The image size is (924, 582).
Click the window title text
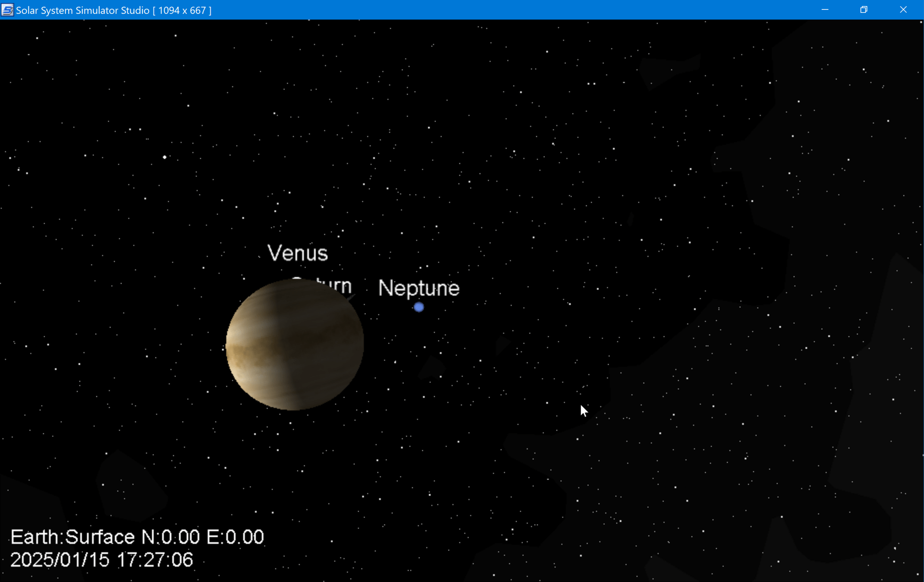click(x=82, y=10)
